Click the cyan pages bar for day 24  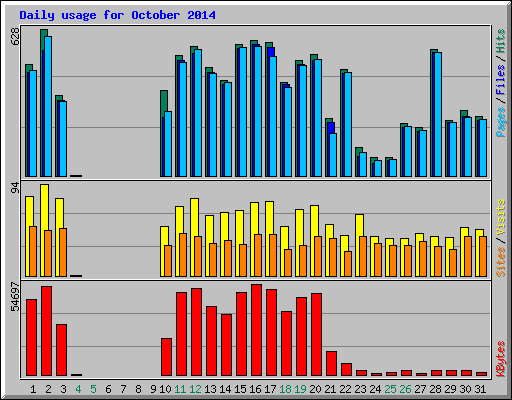pos(378,168)
